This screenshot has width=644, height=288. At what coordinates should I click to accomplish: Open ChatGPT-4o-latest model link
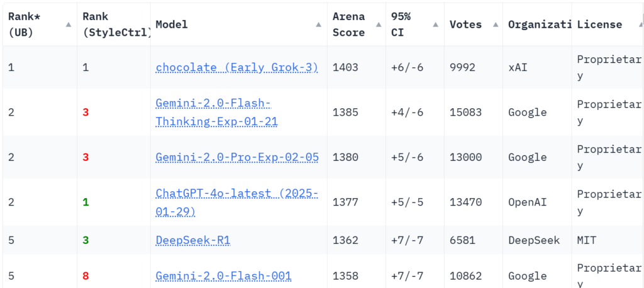pyautogui.click(x=237, y=202)
